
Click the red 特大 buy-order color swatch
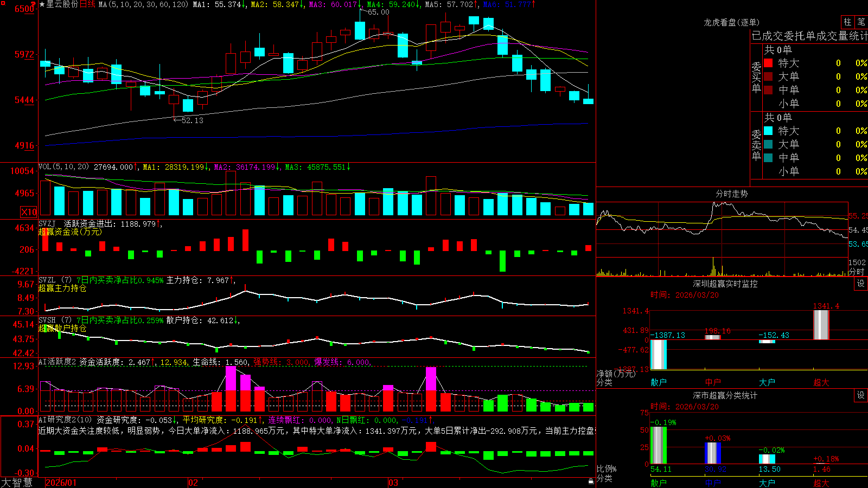tap(768, 63)
